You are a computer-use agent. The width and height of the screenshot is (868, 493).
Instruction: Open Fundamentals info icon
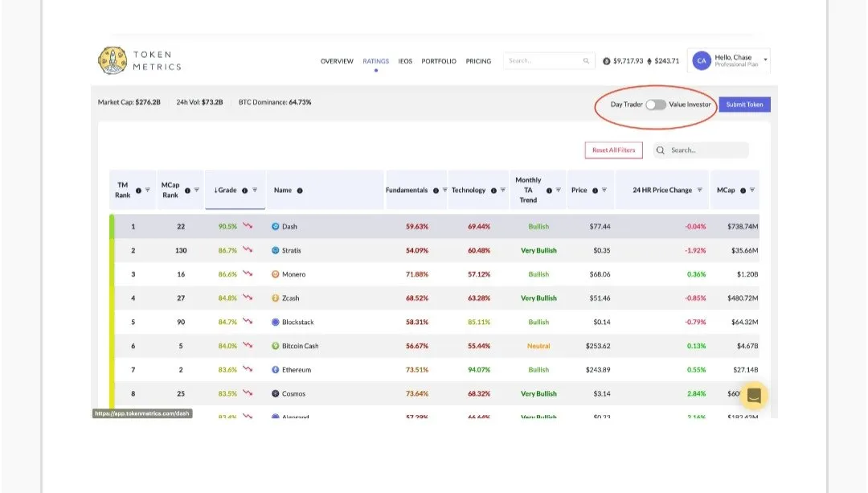click(x=436, y=191)
